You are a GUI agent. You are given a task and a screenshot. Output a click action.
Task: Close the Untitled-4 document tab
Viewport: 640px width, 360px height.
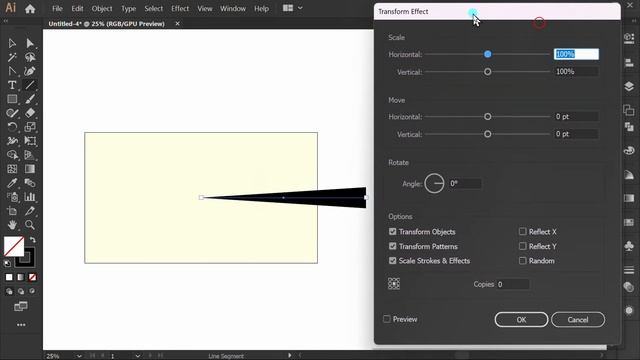coord(178,24)
